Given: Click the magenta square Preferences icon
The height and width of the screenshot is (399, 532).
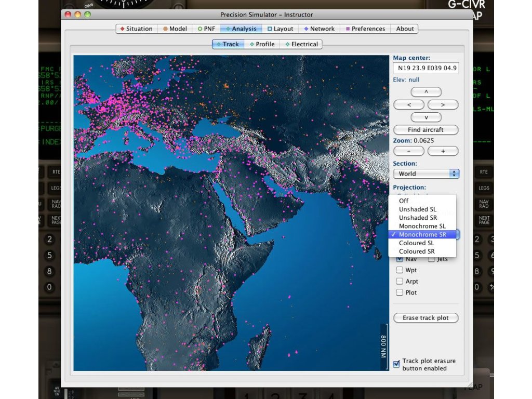Looking at the screenshot, I should coord(348,29).
